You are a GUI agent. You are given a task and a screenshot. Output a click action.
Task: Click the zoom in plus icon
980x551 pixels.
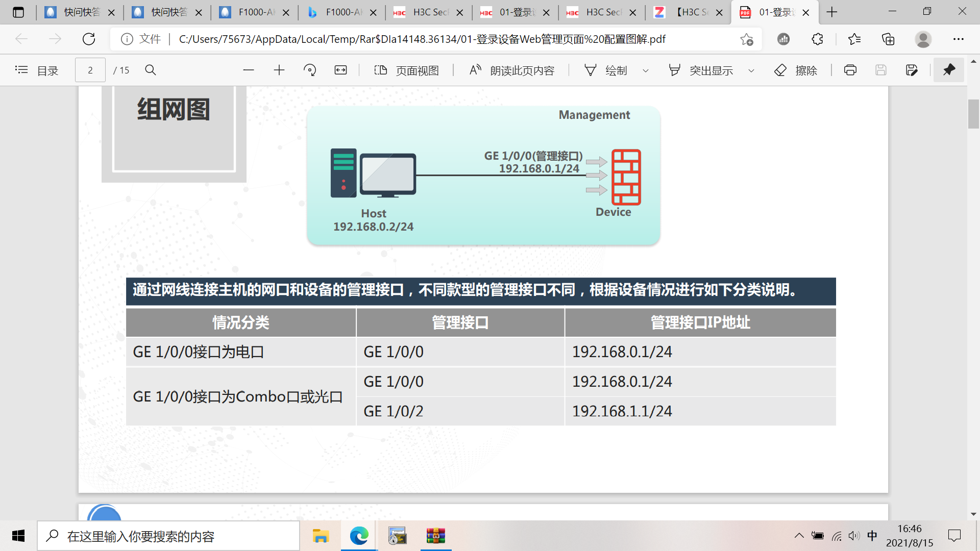coord(279,70)
